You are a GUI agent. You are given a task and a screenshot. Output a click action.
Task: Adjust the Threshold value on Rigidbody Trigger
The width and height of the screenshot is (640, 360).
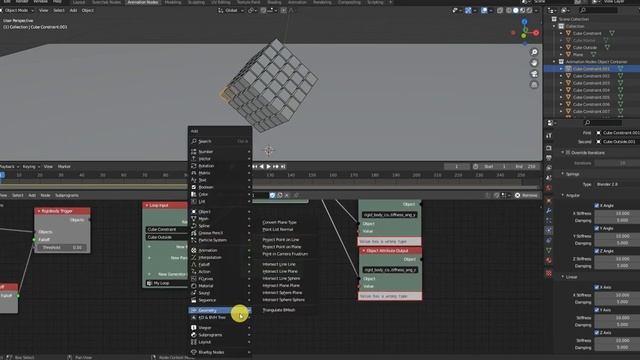point(62,248)
